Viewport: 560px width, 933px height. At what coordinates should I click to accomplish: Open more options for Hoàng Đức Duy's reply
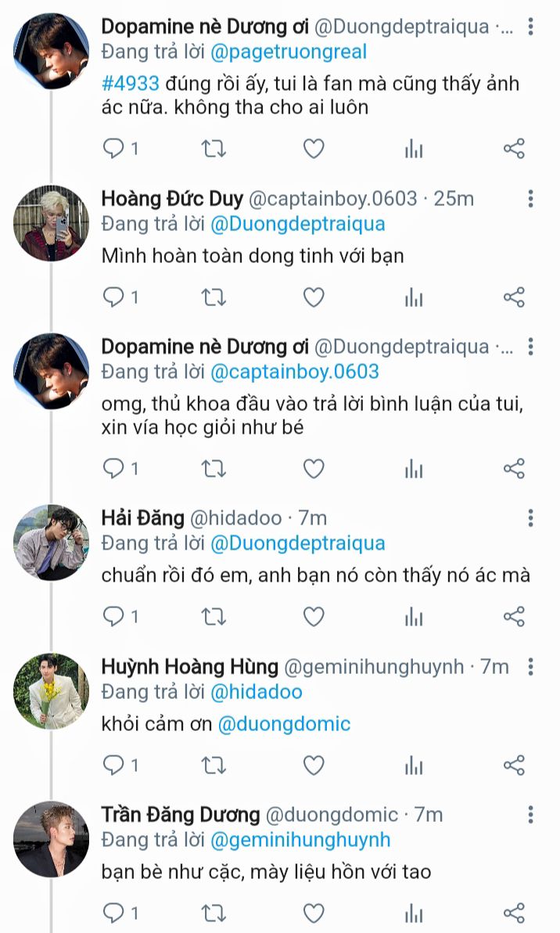pos(531,198)
